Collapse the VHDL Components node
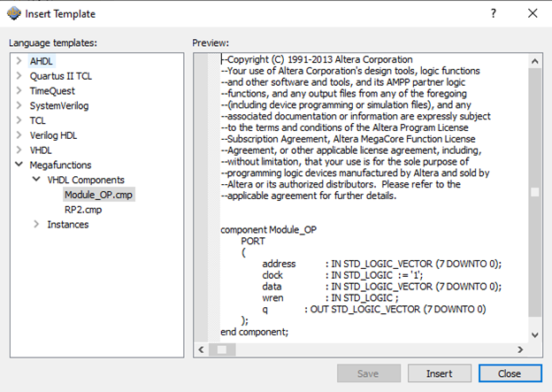Viewport: 552px width, 392px height. point(36,180)
